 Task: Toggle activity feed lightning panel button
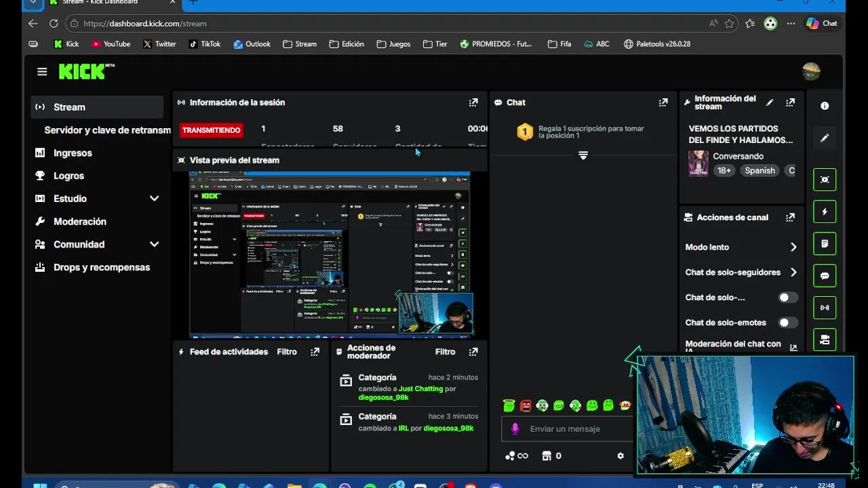[x=825, y=211]
